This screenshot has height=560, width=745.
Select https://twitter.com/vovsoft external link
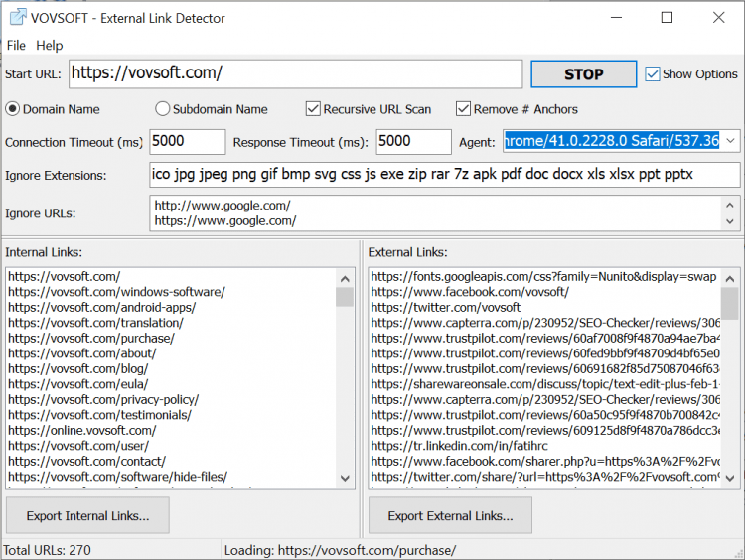click(446, 308)
